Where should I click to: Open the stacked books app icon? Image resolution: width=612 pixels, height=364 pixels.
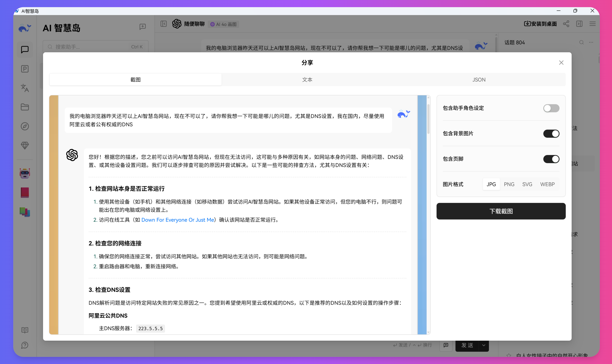click(x=25, y=212)
